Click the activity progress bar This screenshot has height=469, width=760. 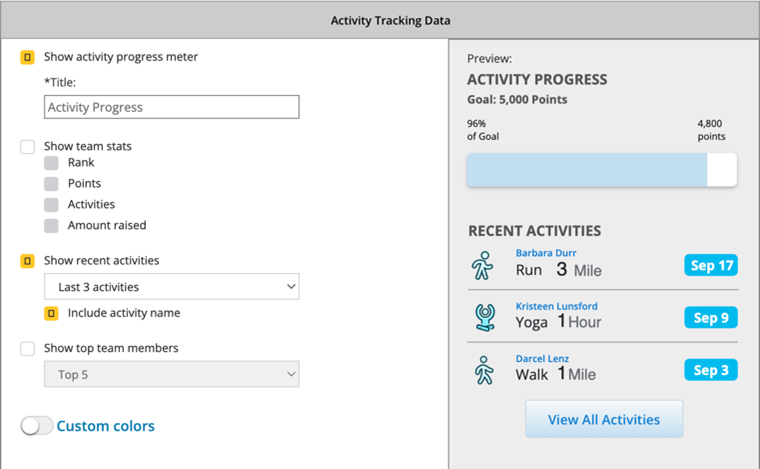[x=602, y=170]
